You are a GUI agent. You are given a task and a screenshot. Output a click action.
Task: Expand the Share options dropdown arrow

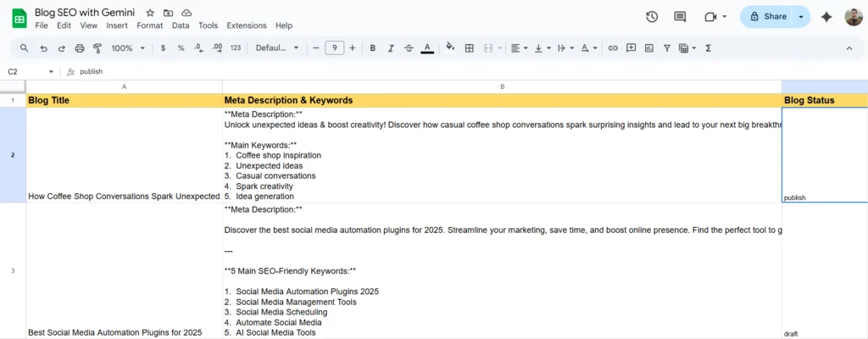[x=802, y=16]
